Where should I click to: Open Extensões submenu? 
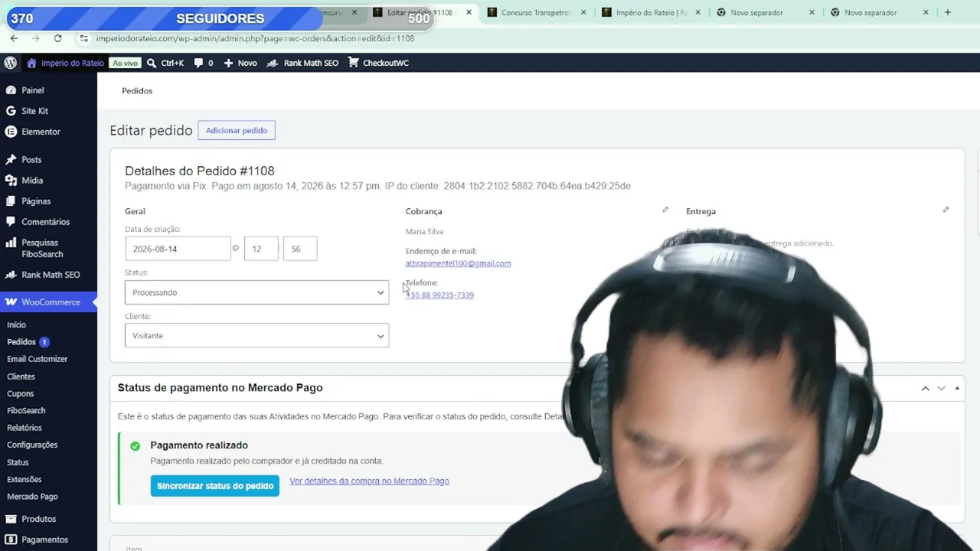tap(24, 479)
